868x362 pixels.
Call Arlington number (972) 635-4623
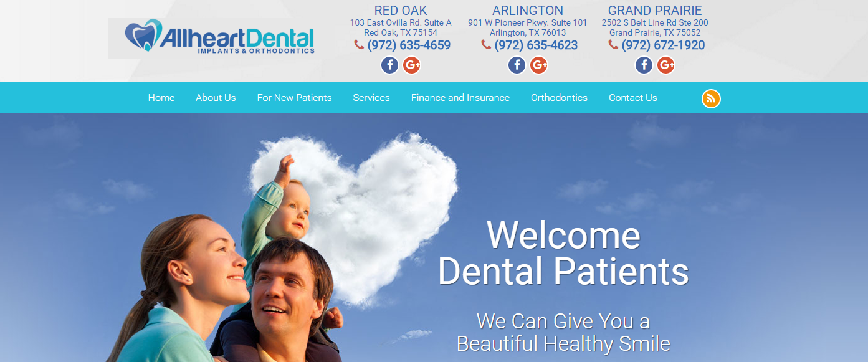coord(536,45)
